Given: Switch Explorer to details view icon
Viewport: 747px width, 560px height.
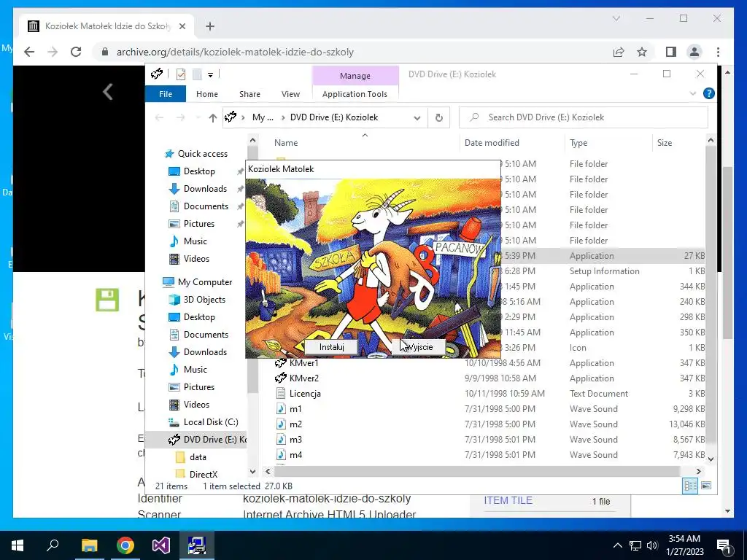Looking at the screenshot, I should [x=690, y=486].
